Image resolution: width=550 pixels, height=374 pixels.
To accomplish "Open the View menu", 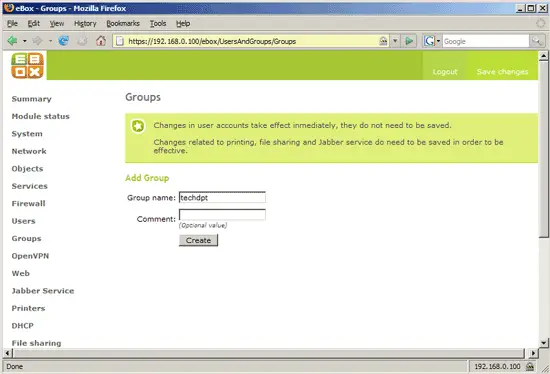I will (56, 24).
